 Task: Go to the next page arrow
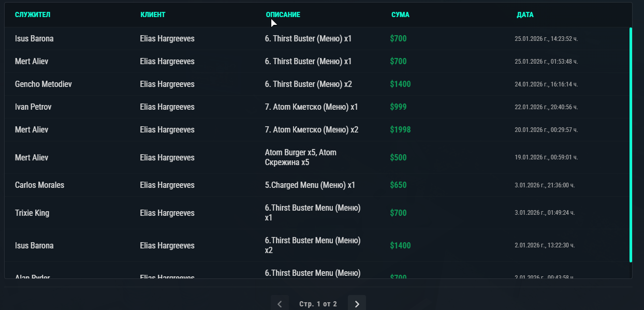pos(357,304)
